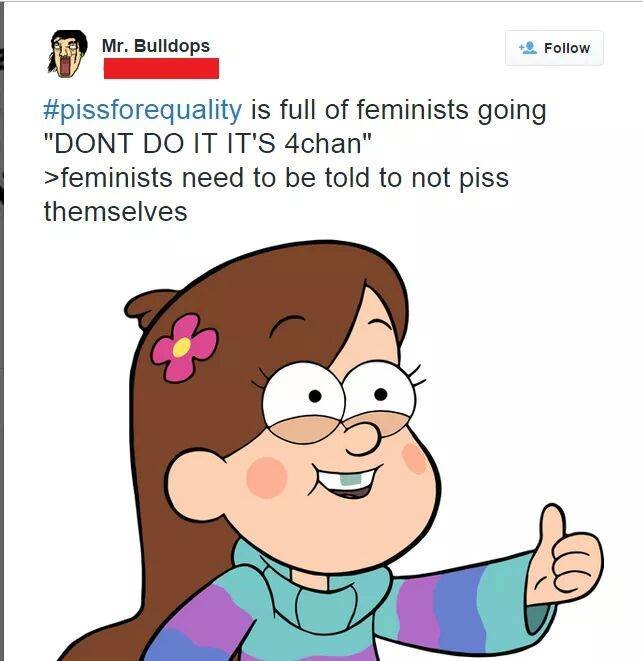Open the Mr. Bulldops display name link

[x=156, y=46]
